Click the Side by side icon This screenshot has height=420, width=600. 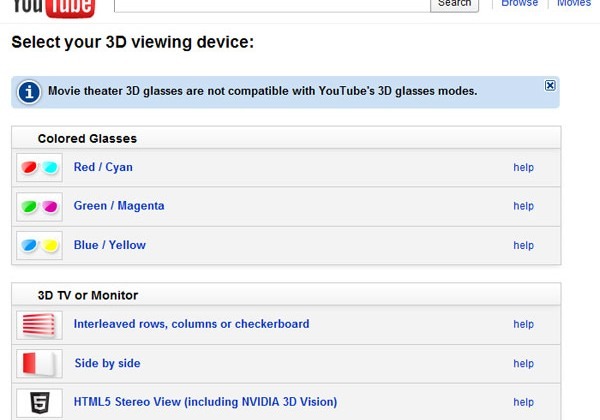(x=39, y=363)
